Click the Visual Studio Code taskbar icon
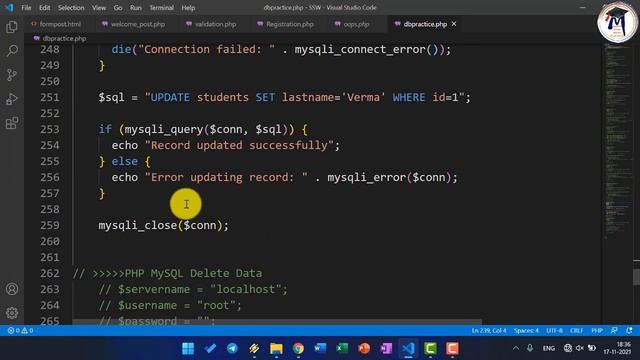Screen dimensions: 640x360 408,348
